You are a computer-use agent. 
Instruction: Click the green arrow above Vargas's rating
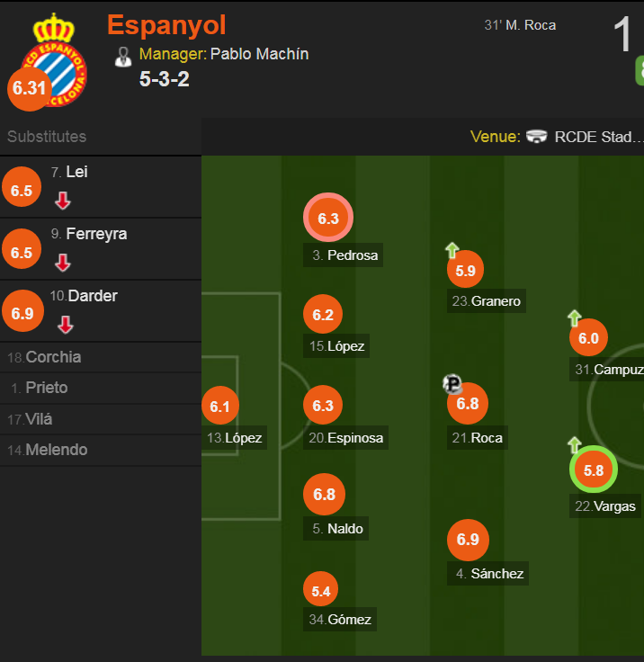click(575, 445)
